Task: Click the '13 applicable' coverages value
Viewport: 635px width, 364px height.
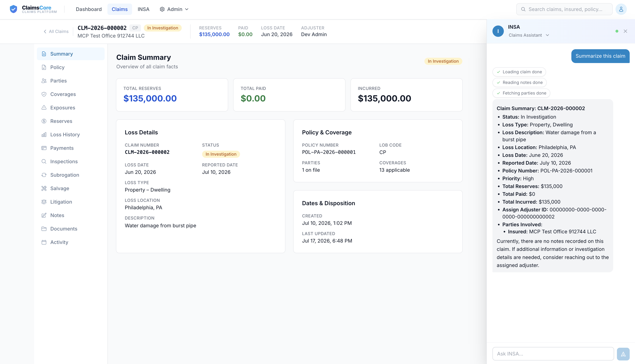Action: 394,170
